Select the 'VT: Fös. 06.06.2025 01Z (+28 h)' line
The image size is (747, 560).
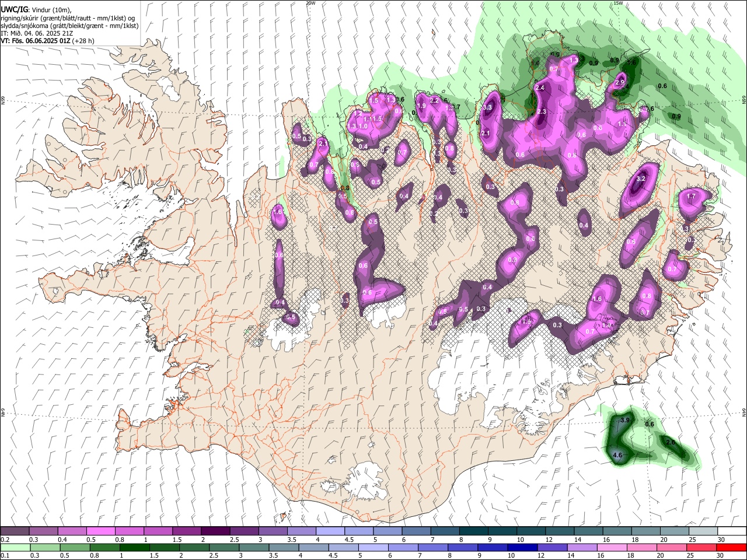pyautogui.click(x=47, y=41)
